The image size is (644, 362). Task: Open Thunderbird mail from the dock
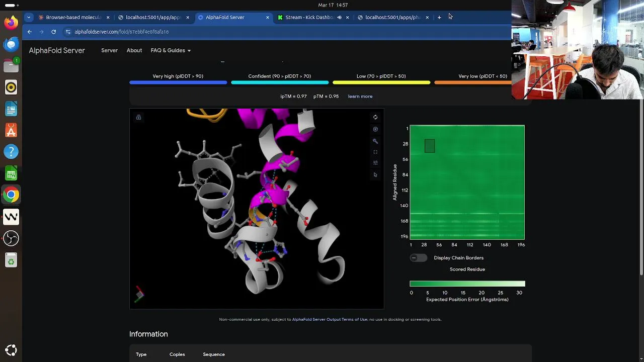pos(11,44)
